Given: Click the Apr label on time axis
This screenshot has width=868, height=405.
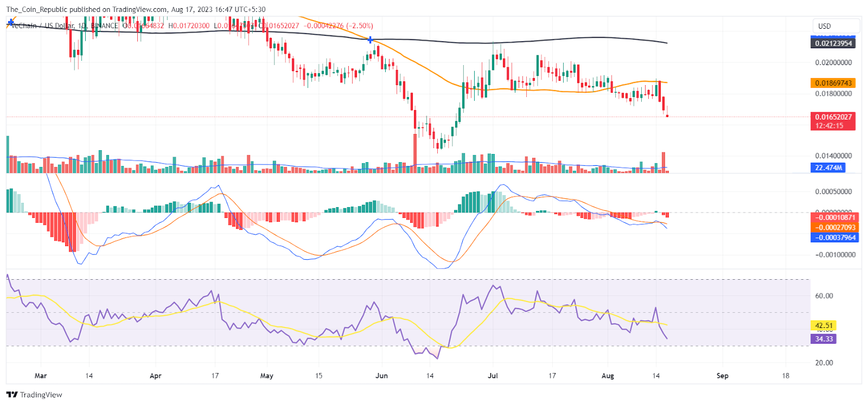Looking at the screenshot, I should pyautogui.click(x=156, y=376).
